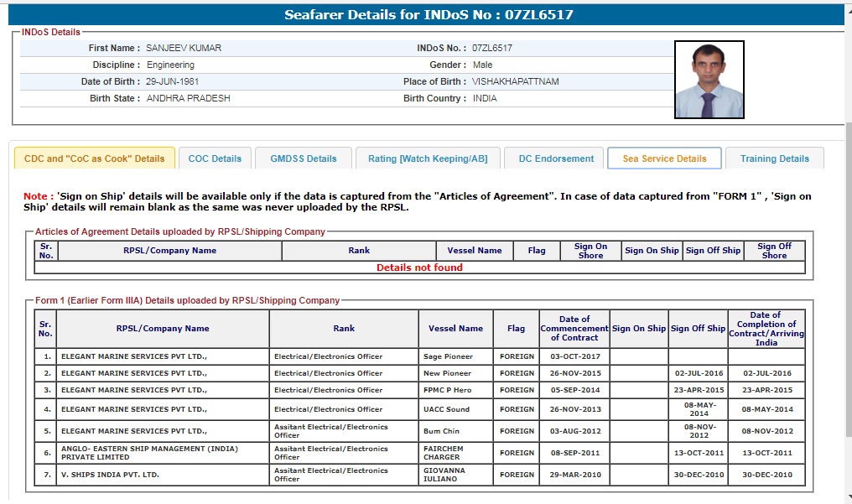Switch to the Training Details tab
Image resolution: width=852 pixels, height=504 pixels.
tap(774, 158)
